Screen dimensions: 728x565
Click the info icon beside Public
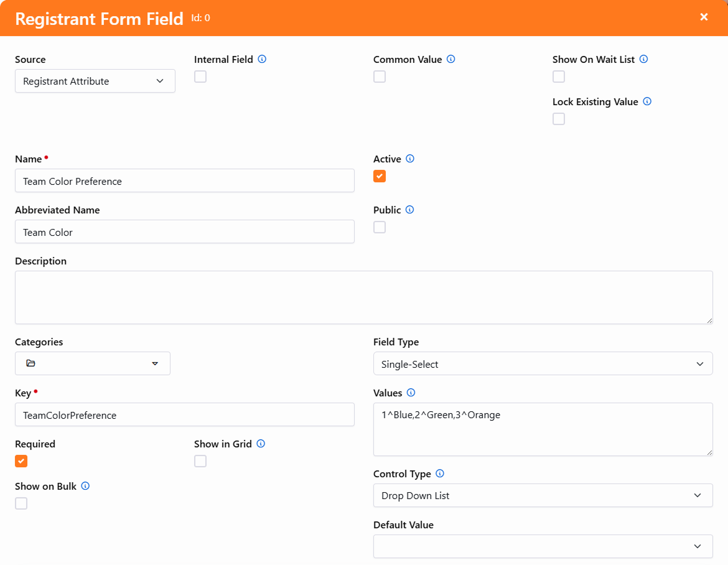coord(410,210)
